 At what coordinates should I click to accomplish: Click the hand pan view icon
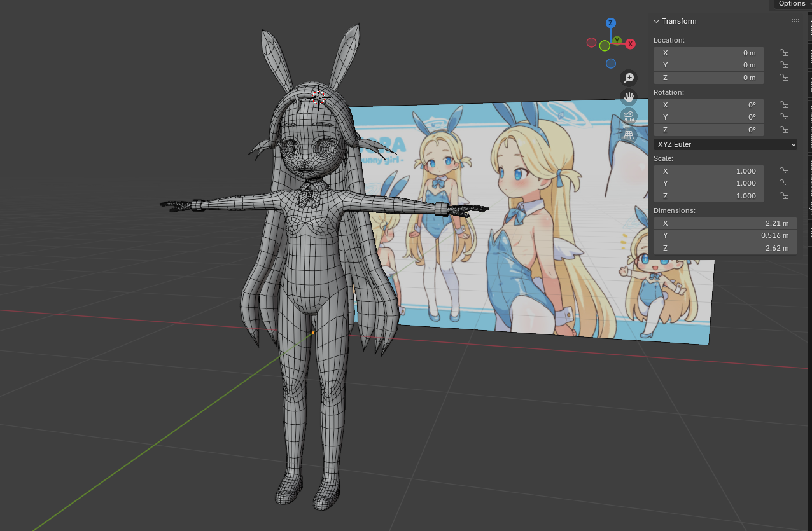(629, 97)
